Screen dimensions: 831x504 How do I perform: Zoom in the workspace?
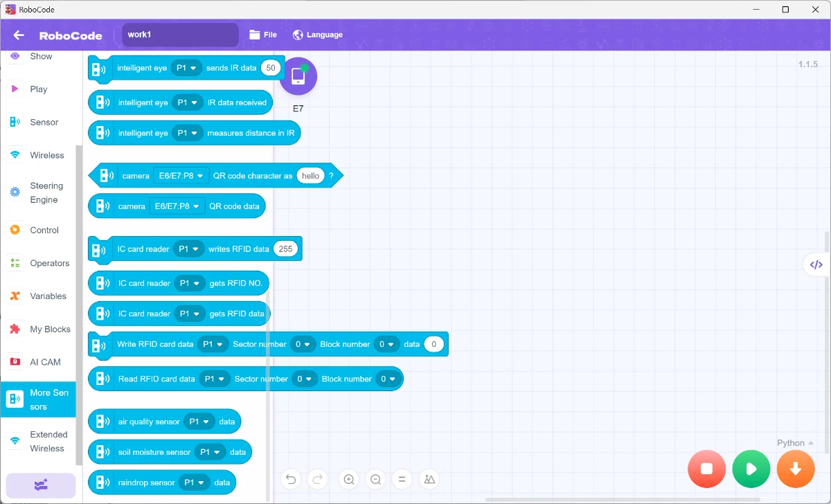click(x=349, y=479)
